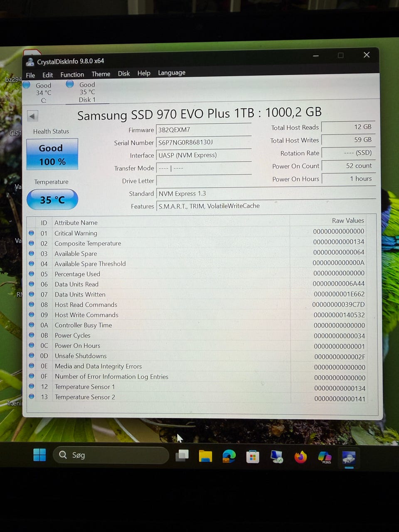Click the CrystalDiskInfo taskbar icon

(x=349, y=458)
